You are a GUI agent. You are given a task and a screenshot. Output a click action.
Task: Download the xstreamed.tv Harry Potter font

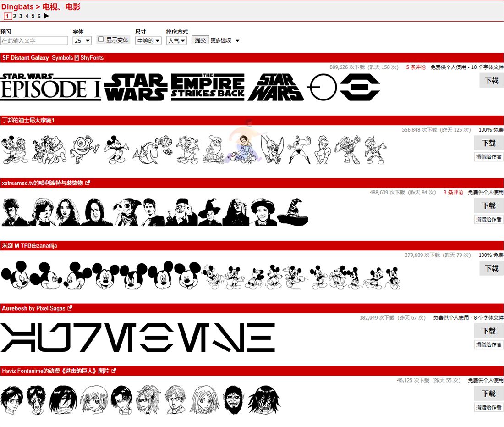tap(489, 205)
